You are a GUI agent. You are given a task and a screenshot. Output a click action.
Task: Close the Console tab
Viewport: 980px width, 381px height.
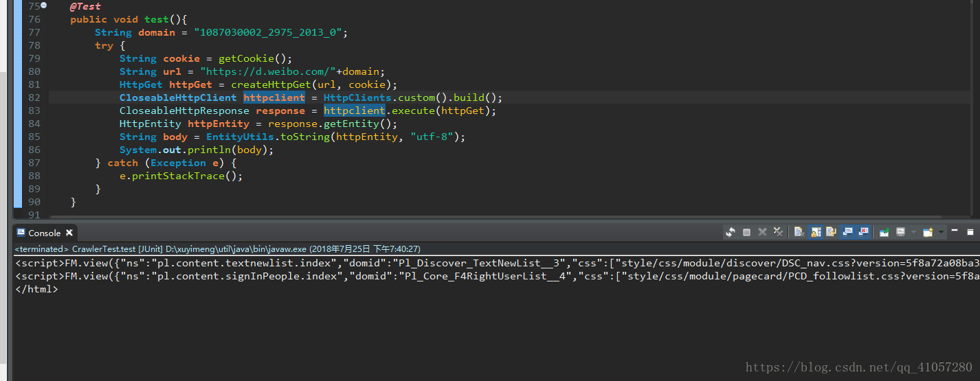tap(69, 233)
